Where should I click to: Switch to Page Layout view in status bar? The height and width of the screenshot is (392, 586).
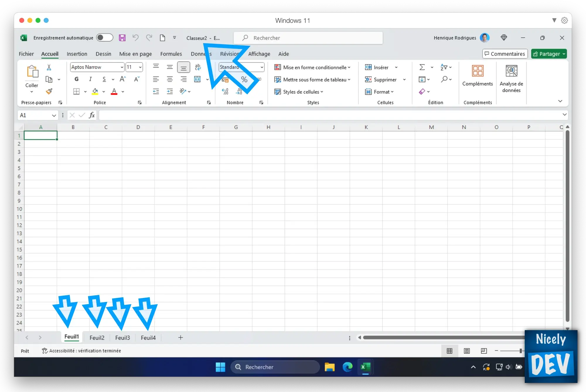[x=467, y=351]
